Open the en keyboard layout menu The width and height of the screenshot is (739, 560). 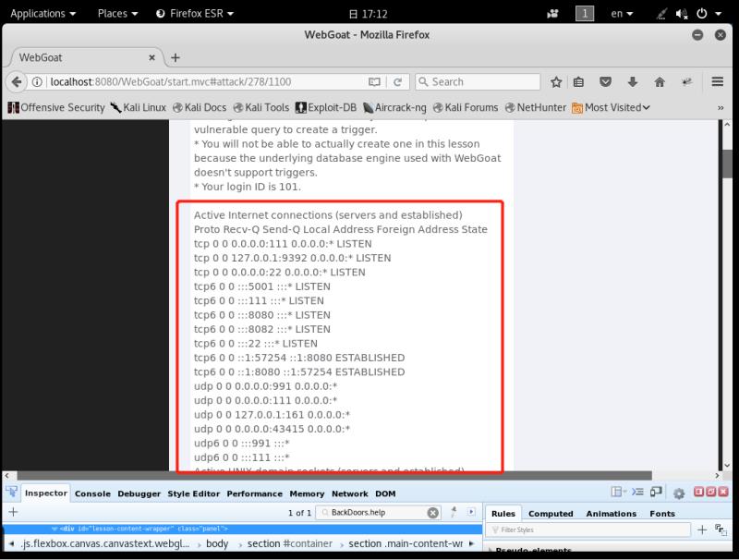point(622,14)
